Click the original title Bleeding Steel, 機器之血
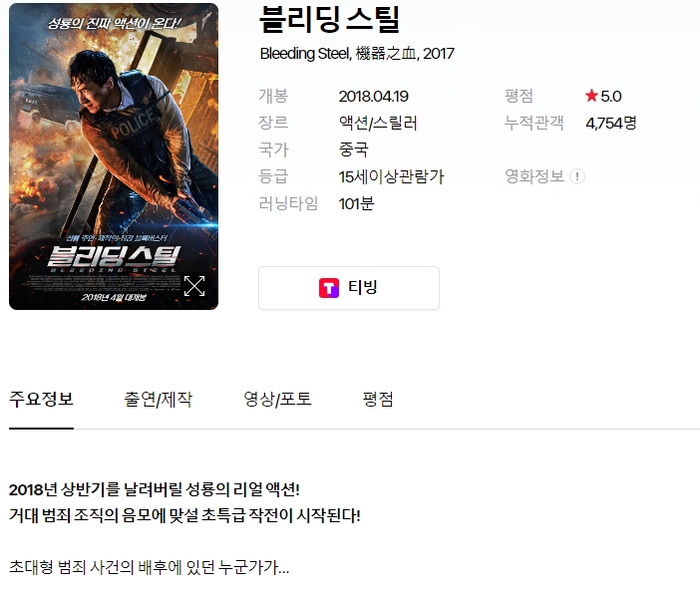Screen dimensions: 700x592 339,54
